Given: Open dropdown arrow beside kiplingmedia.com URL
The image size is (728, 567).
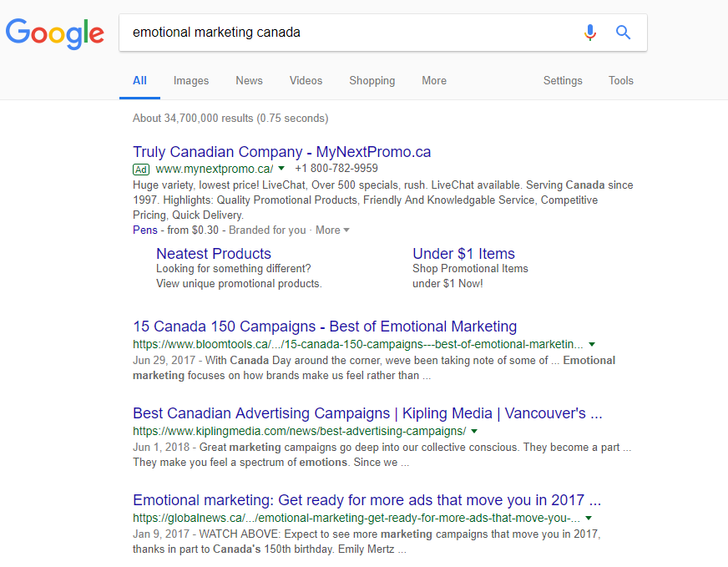Looking at the screenshot, I should tap(474, 431).
